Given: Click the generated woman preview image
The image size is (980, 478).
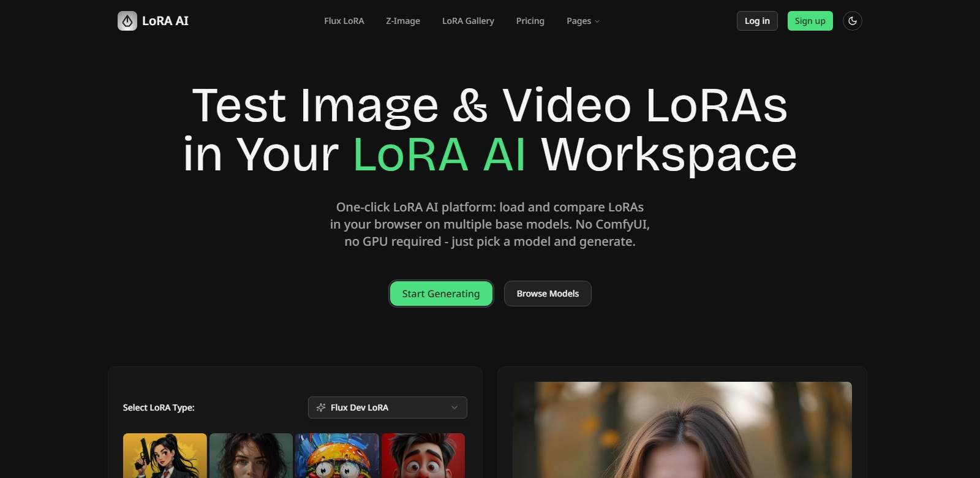Looking at the screenshot, I should (x=682, y=430).
